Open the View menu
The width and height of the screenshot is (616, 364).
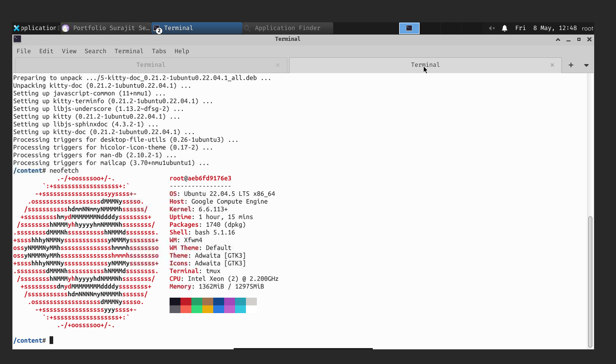point(69,51)
